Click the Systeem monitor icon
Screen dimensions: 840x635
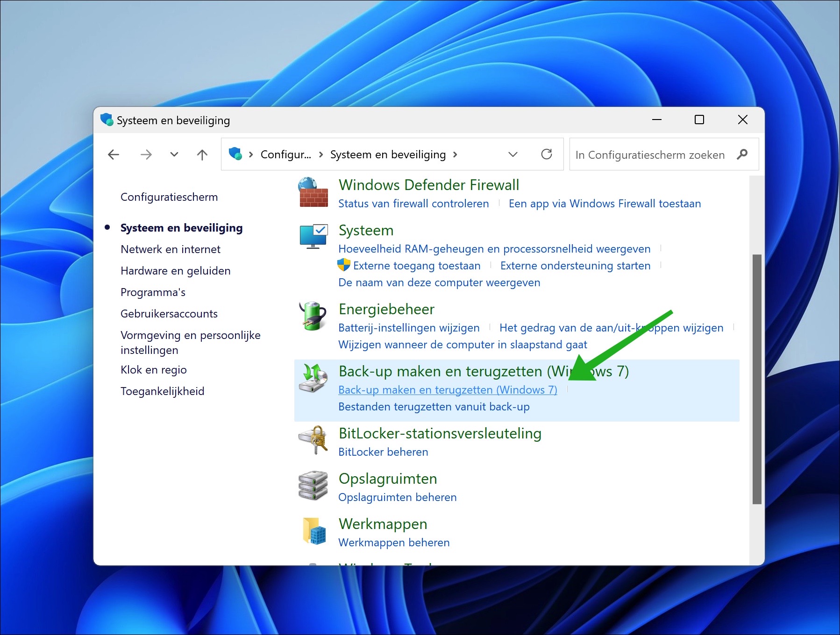[313, 237]
